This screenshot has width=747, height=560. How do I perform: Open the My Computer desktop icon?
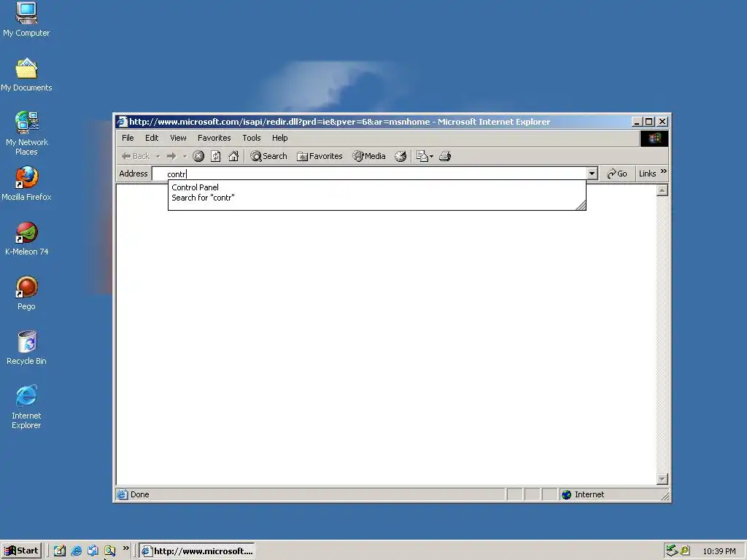pos(26,20)
